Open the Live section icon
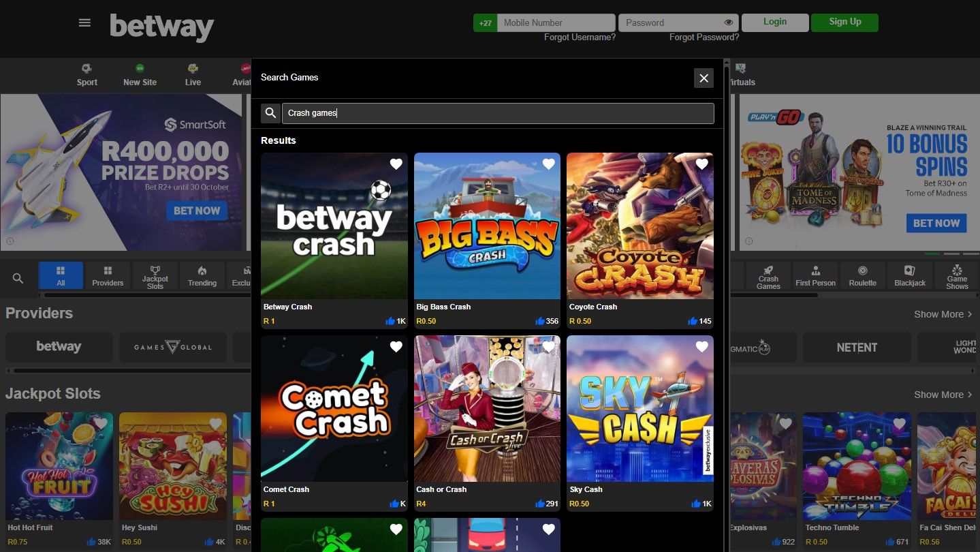 coord(193,69)
